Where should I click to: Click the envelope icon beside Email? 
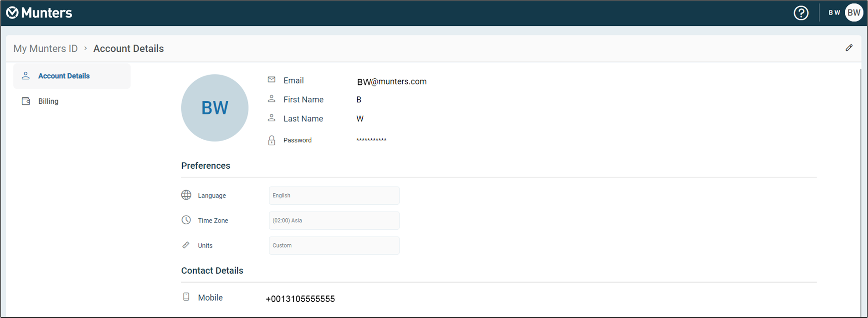[272, 80]
